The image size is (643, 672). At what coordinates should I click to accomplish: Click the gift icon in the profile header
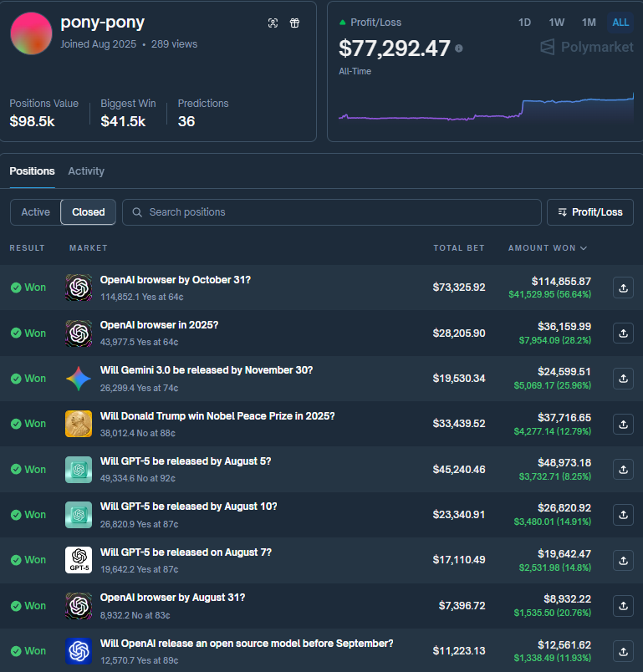294,23
